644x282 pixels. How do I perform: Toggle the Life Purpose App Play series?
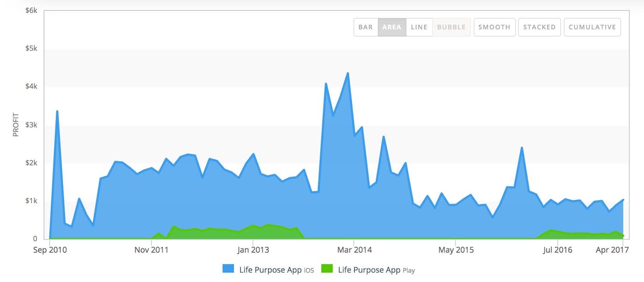(x=375, y=270)
